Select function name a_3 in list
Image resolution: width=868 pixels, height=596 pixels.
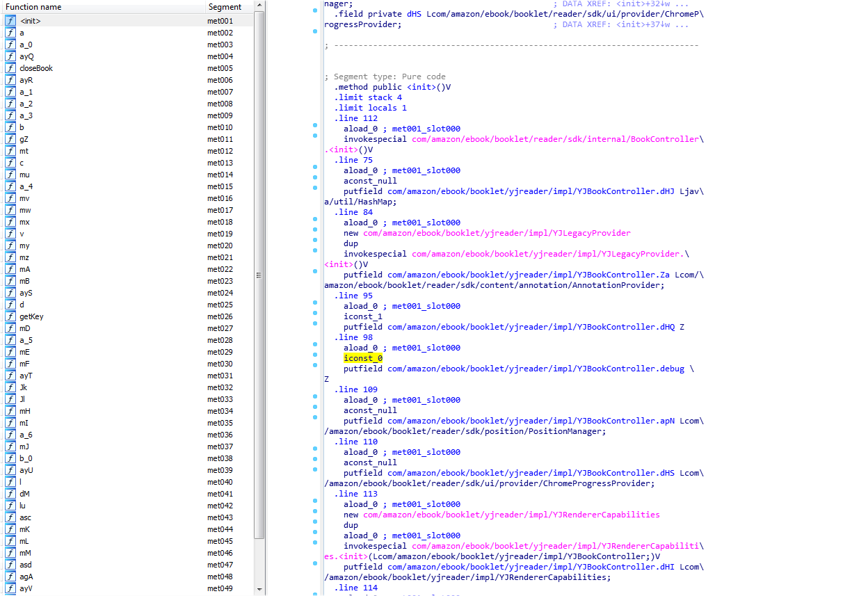26,115
